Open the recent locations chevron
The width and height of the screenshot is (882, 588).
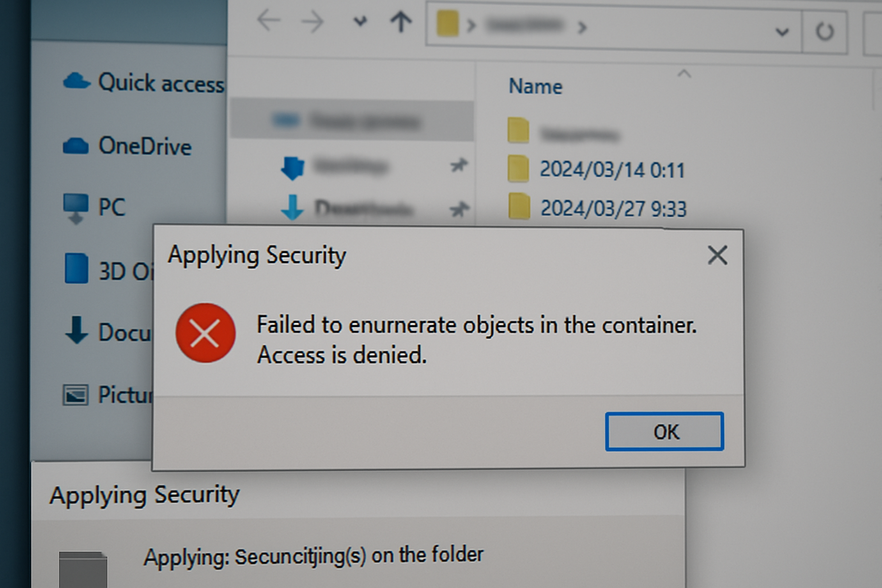(359, 22)
